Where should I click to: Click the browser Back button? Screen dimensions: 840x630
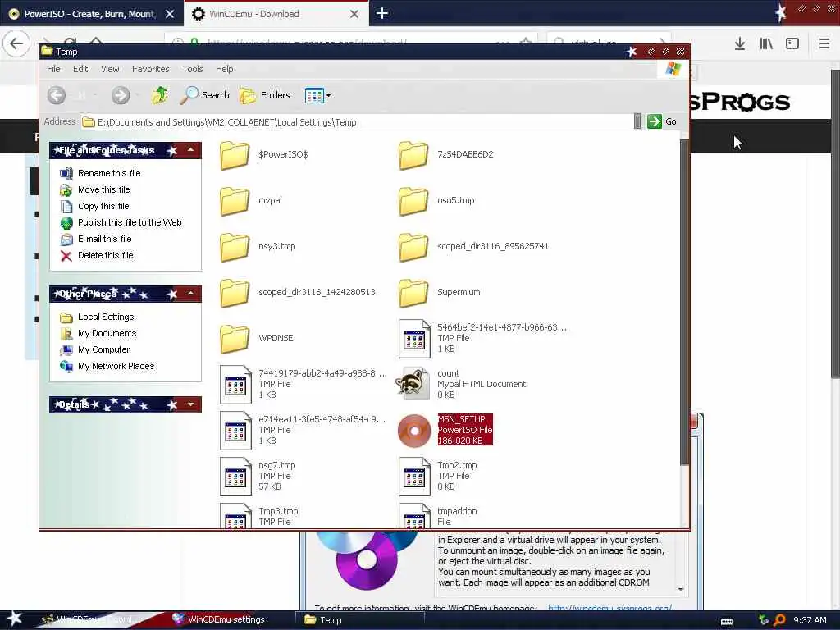tap(16, 43)
